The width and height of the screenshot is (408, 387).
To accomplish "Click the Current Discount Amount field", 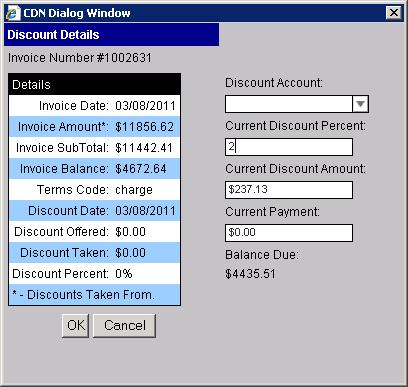I will (289, 190).
